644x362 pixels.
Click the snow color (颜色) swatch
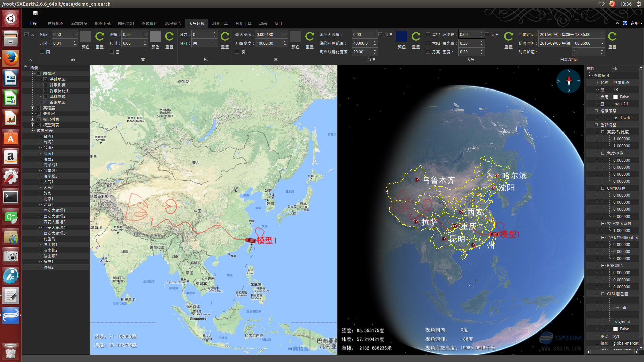(155, 36)
